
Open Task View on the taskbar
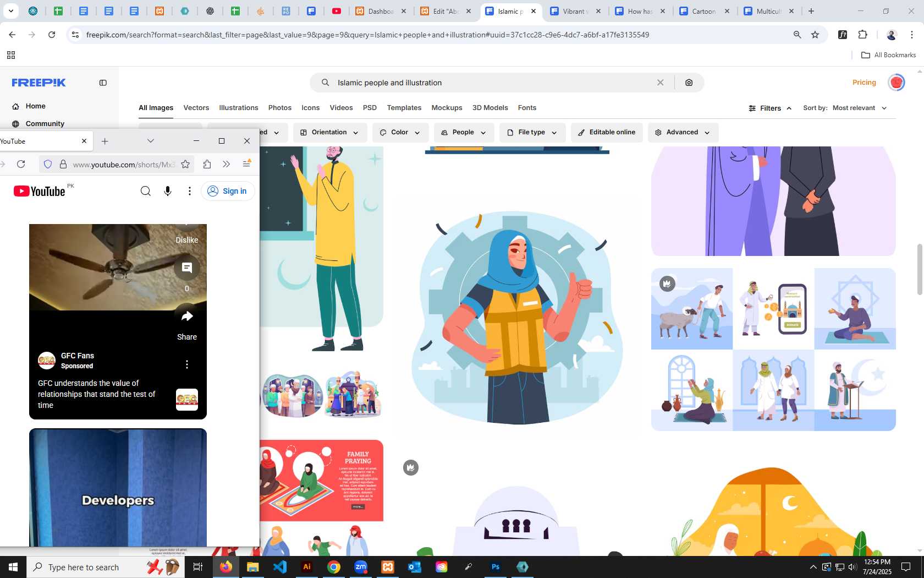coord(198,567)
